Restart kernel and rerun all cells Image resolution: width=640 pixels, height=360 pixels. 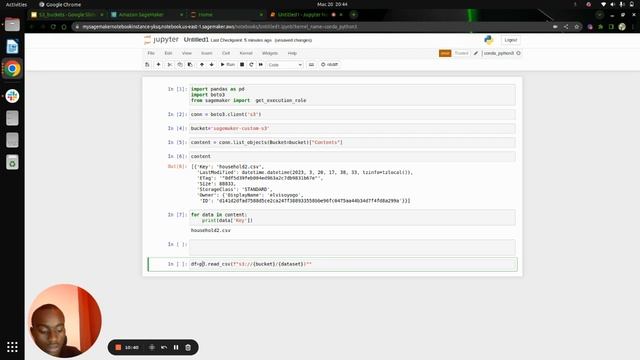pyautogui.click(x=261, y=64)
